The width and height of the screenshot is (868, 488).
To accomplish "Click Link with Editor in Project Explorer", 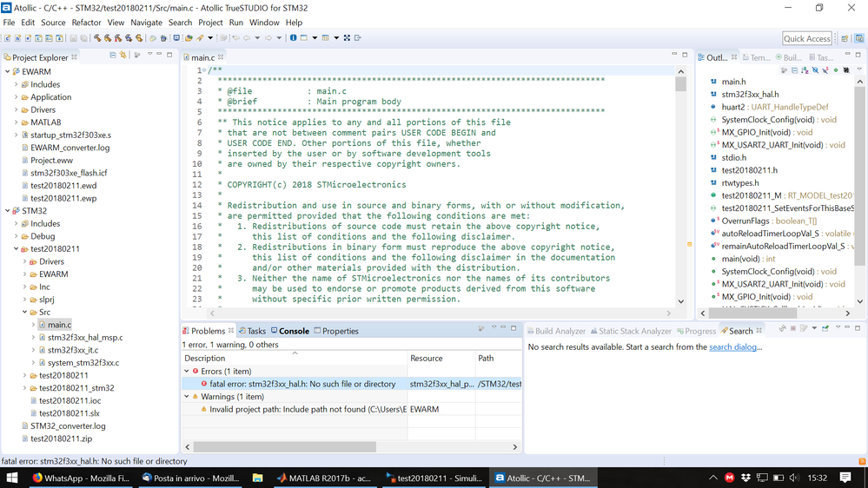I will pos(123,56).
